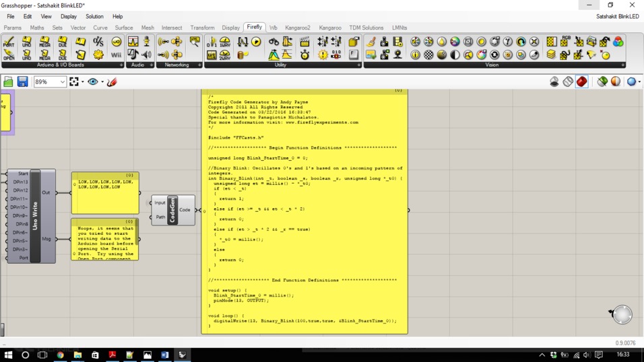Open the Windows Start menu
This screenshot has height=362, width=644.
point(8,355)
